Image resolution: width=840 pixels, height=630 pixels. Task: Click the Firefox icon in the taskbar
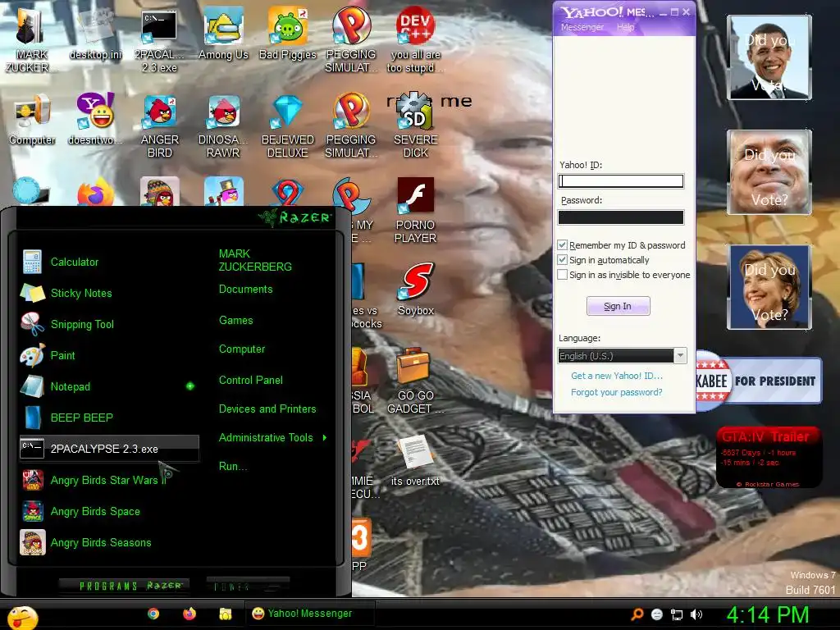(x=189, y=614)
